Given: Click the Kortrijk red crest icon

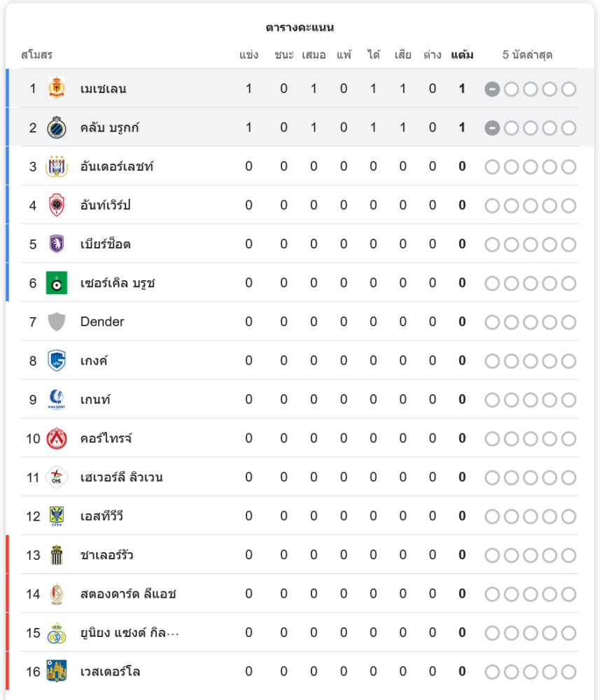Looking at the screenshot, I should coord(57,438).
